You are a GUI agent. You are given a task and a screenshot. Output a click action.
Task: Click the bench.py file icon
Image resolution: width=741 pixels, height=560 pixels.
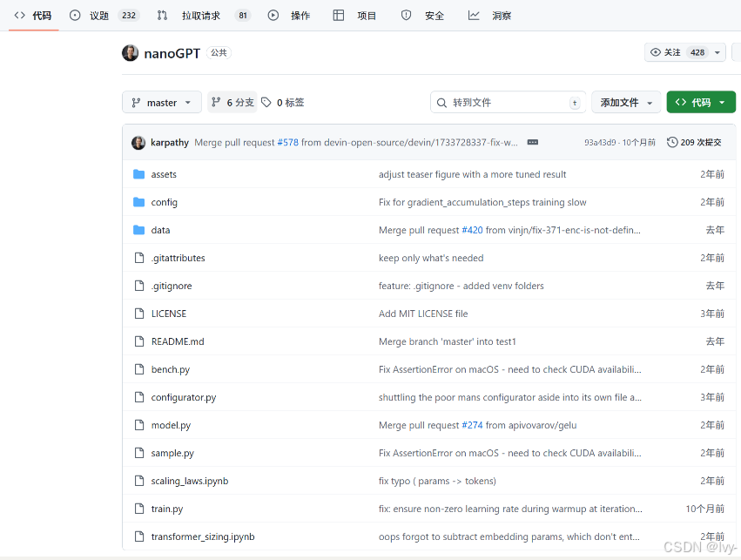pyautogui.click(x=139, y=369)
